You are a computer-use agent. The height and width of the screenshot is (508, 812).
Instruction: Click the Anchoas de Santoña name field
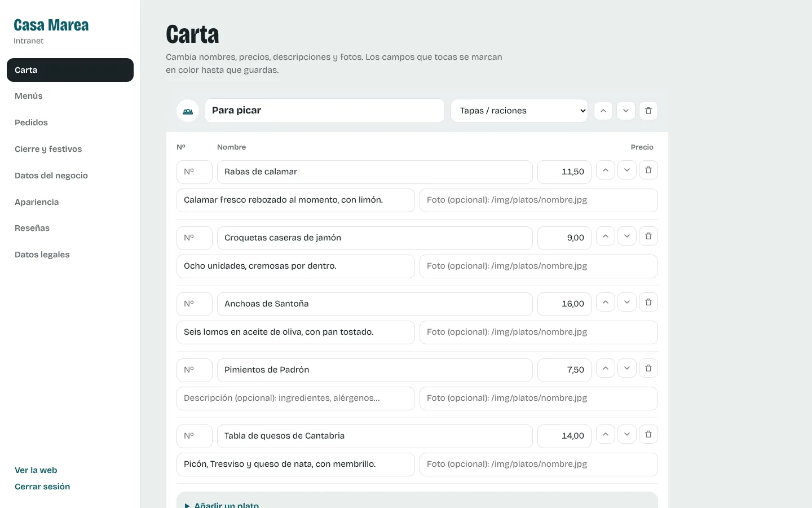(x=375, y=304)
